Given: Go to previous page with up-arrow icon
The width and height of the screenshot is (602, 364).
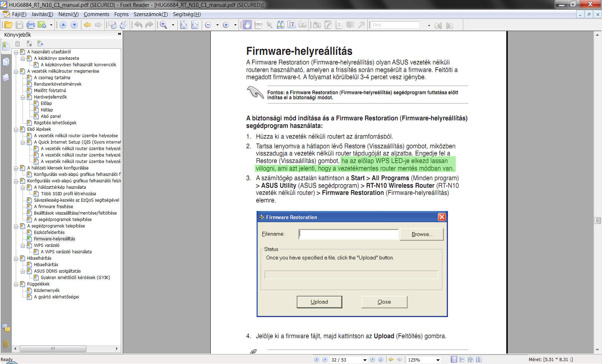Looking at the screenshot, I should (63, 25).
